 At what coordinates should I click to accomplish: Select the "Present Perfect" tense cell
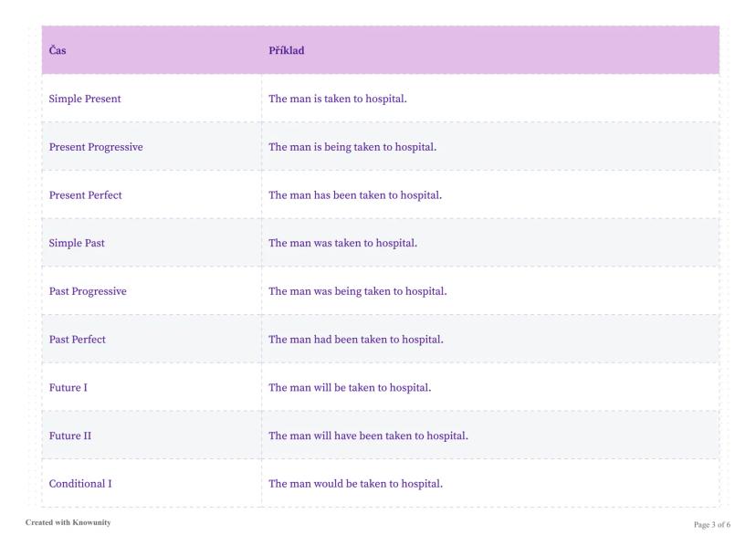(86, 195)
